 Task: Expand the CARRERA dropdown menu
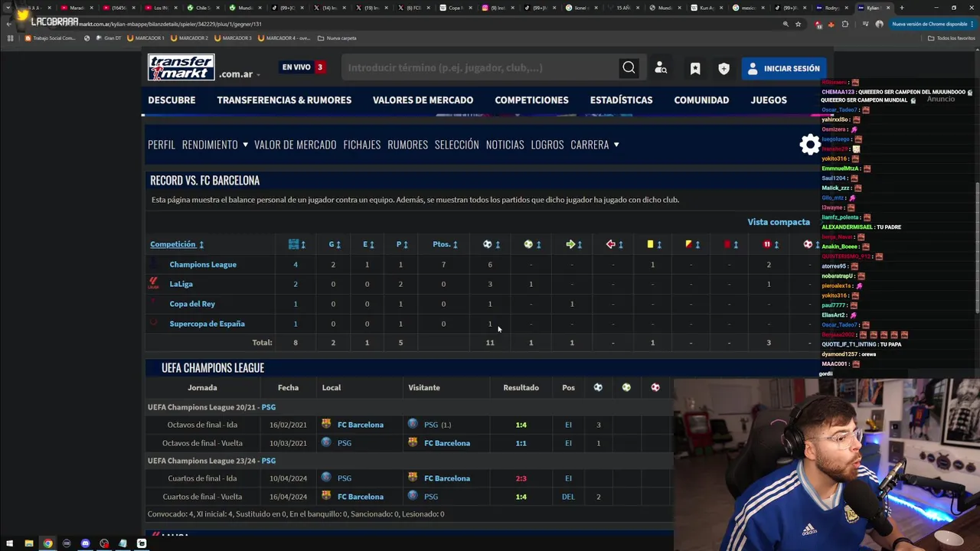coord(595,145)
